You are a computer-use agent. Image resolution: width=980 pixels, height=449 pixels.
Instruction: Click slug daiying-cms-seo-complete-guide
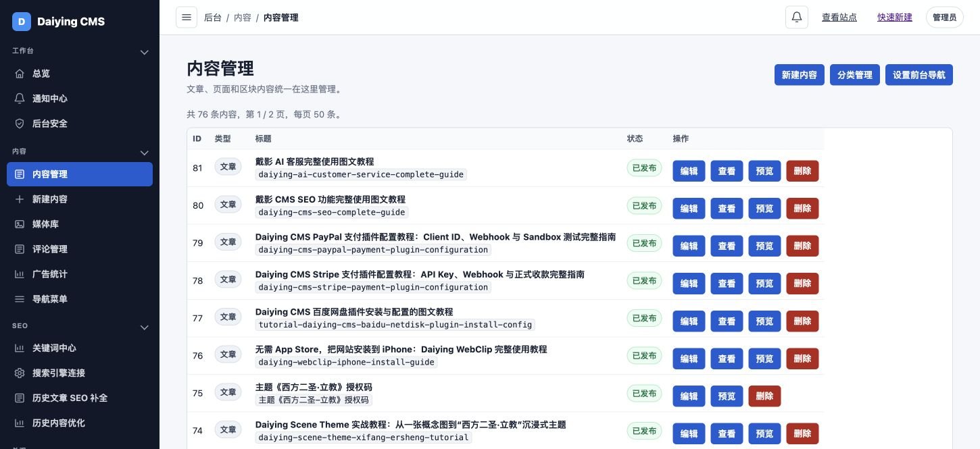click(332, 212)
